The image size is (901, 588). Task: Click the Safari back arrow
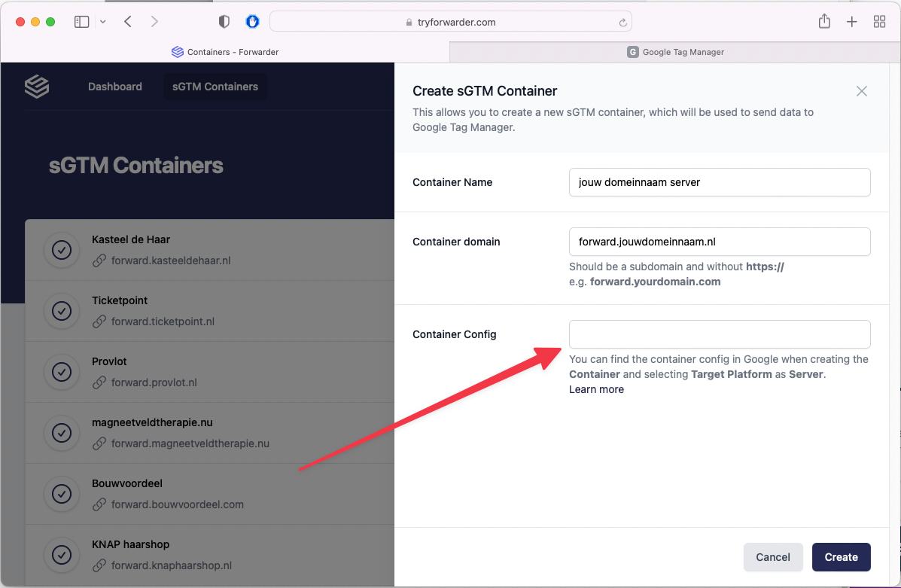128,22
